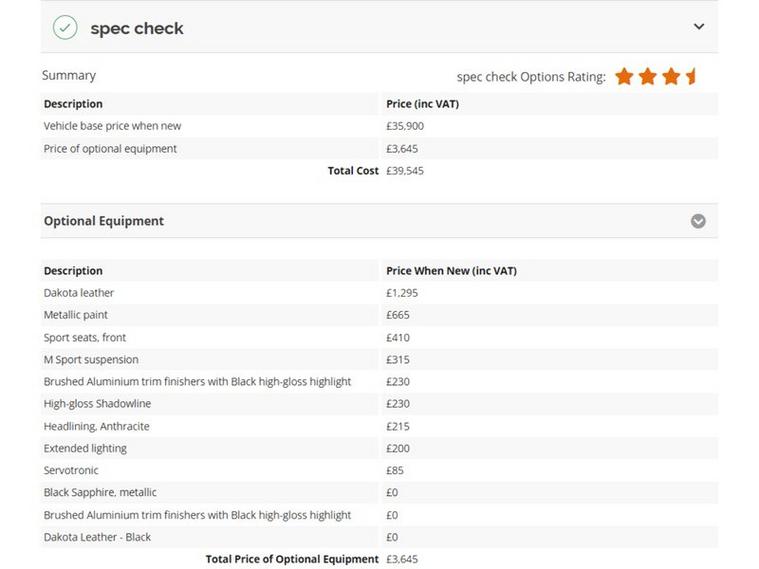Click the Optional Equipment section header
Image resolution: width=759 pixels, height=569 pixels.
(x=104, y=221)
